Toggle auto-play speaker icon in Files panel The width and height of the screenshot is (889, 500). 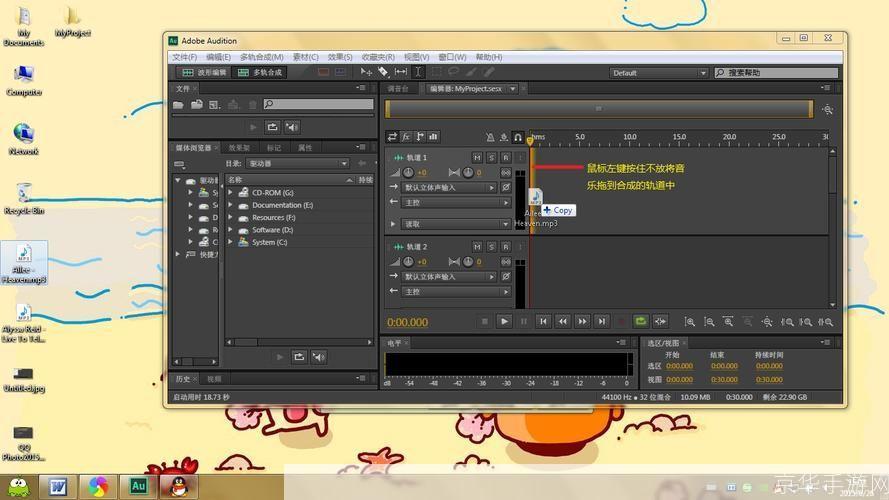pyautogui.click(x=292, y=127)
